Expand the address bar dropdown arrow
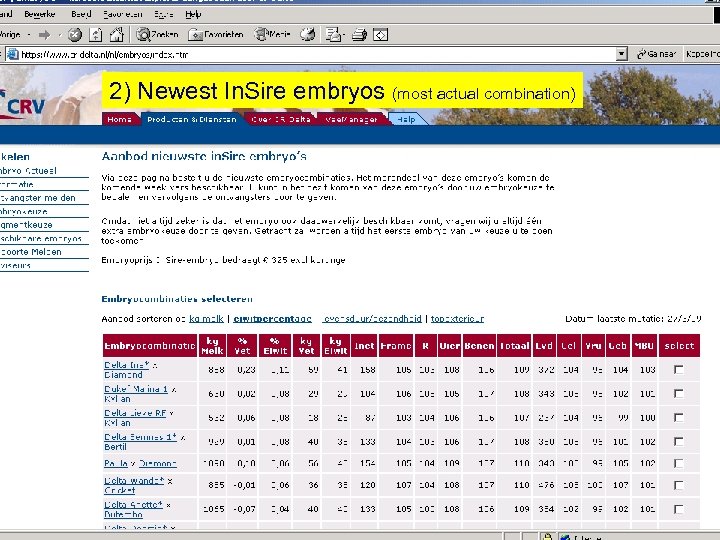The height and width of the screenshot is (540, 720). (x=621, y=54)
